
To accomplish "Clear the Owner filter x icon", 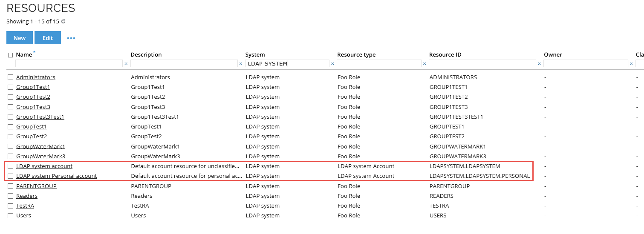I will click(x=631, y=64).
